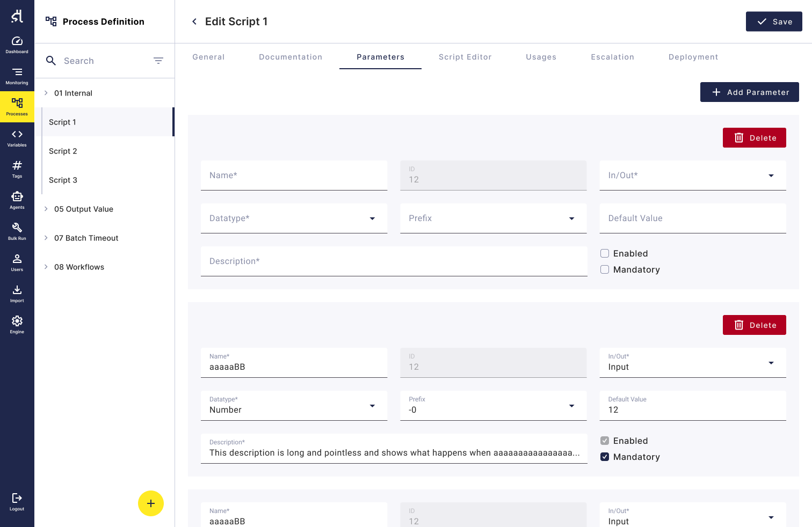Expand the 05 Output Value group
Viewport: 812px width, 527px height.
(x=46, y=209)
